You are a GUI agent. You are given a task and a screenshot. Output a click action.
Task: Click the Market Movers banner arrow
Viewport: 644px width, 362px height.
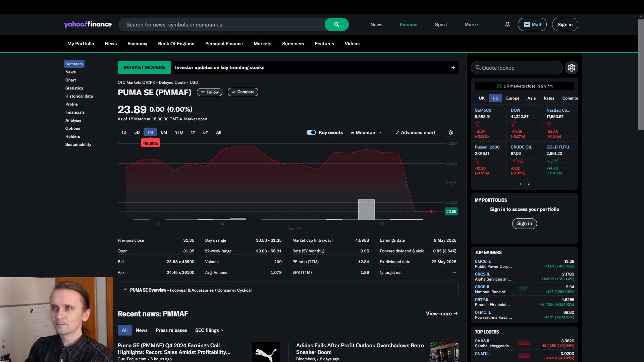click(x=453, y=67)
